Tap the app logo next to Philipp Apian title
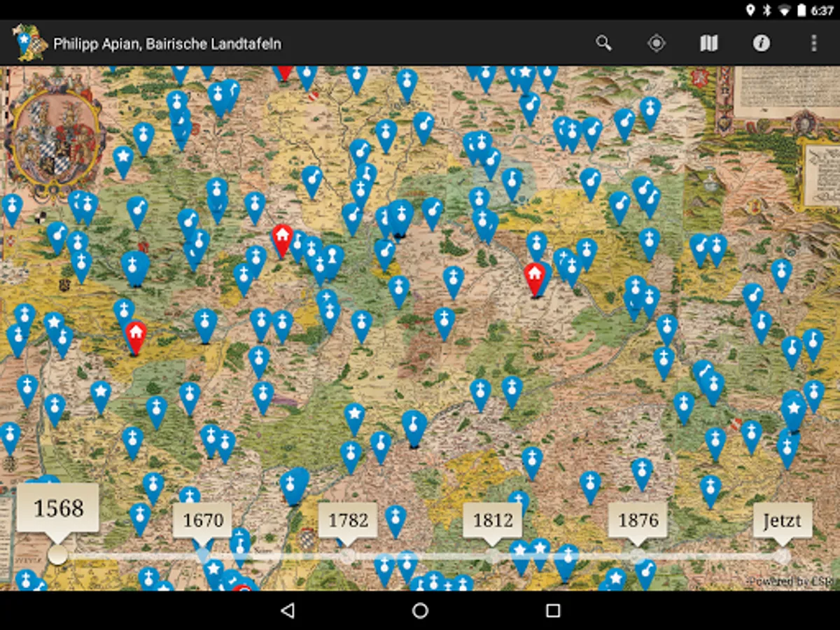The height and width of the screenshot is (630, 840). [30, 43]
